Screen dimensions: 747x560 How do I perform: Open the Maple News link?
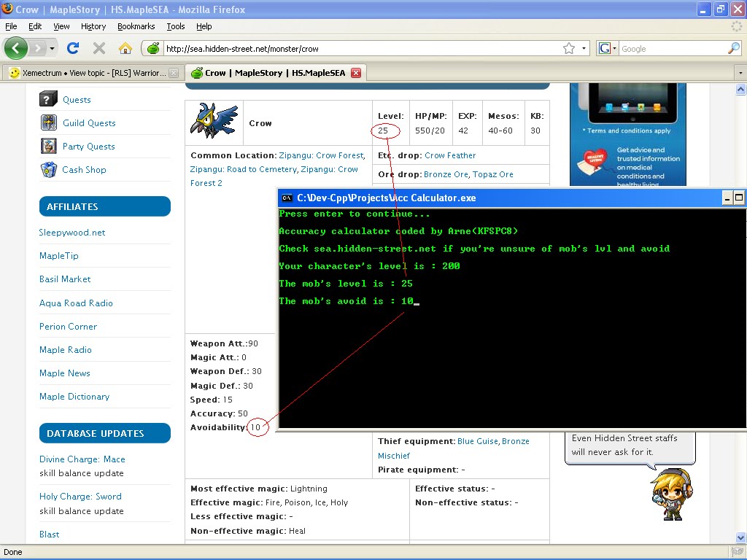click(64, 373)
